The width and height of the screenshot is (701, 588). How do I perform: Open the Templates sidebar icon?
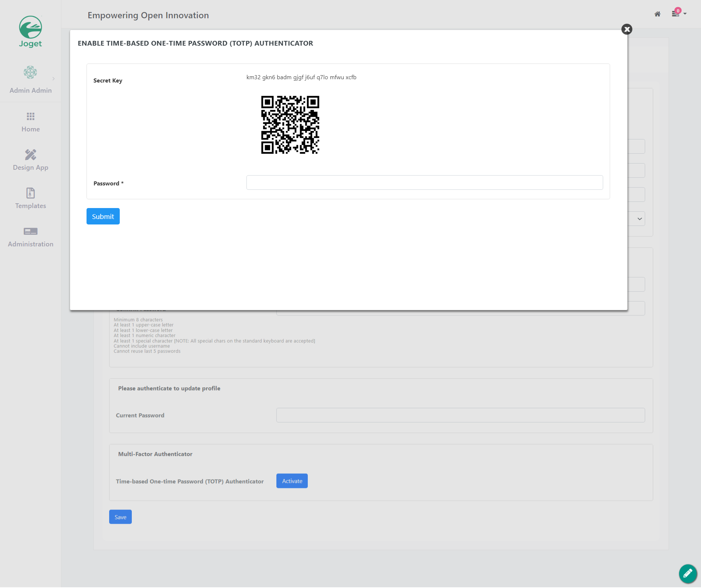30,193
